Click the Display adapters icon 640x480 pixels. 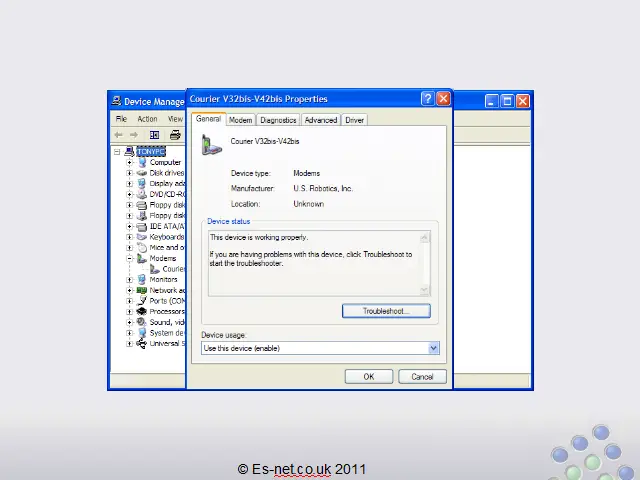[142, 184]
